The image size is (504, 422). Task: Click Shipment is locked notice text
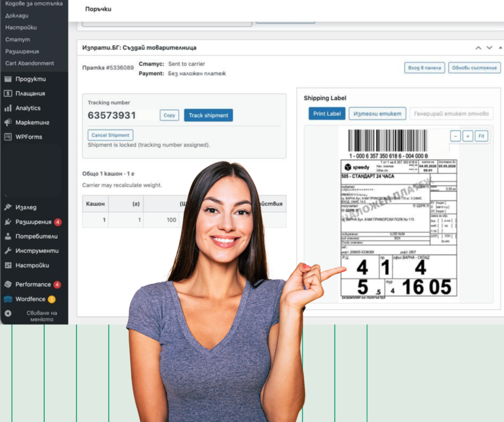point(149,145)
